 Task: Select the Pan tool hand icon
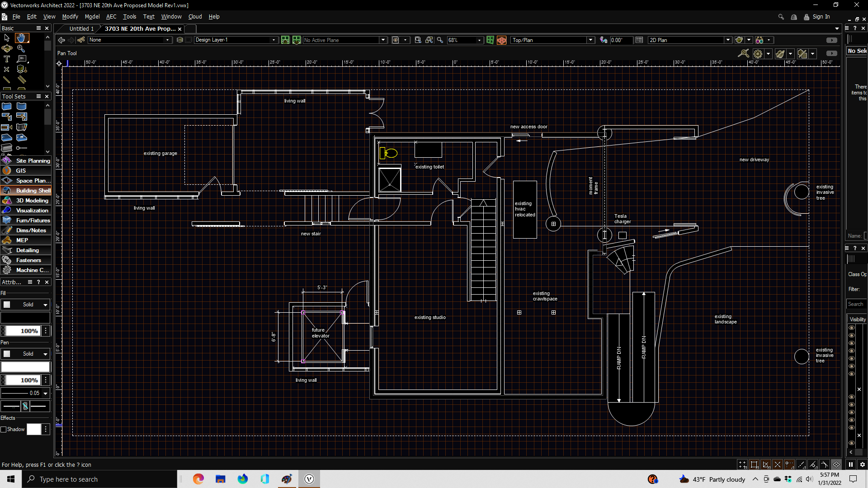coord(21,38)
